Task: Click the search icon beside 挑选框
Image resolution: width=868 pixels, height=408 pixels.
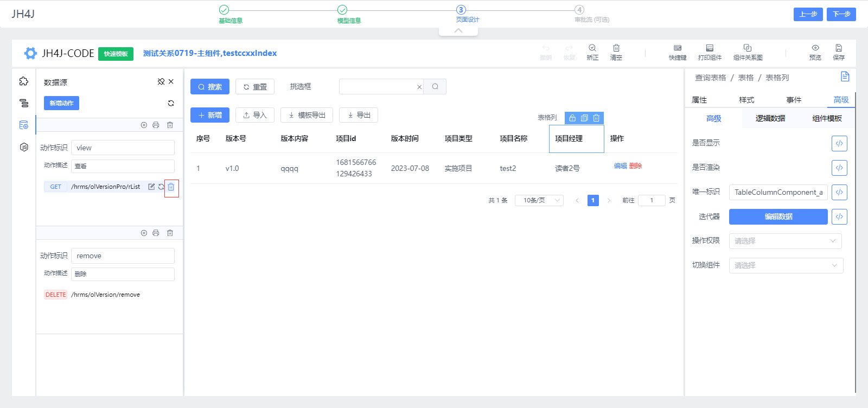Action: tap(435, 86)
